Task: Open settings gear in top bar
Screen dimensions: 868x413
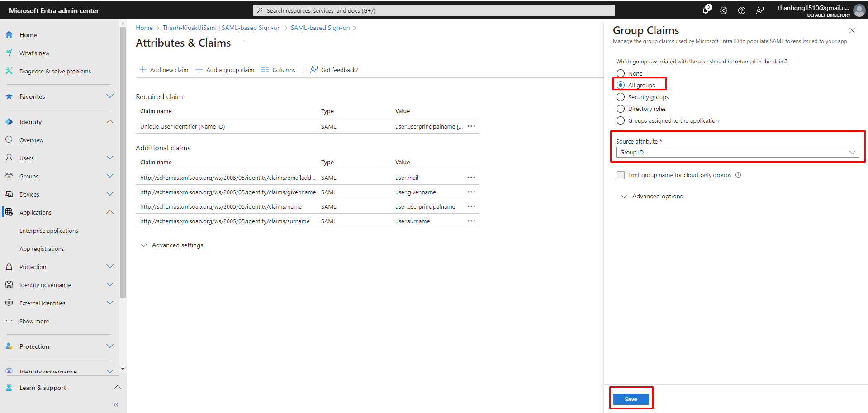Action: click(x=724, y=10)
